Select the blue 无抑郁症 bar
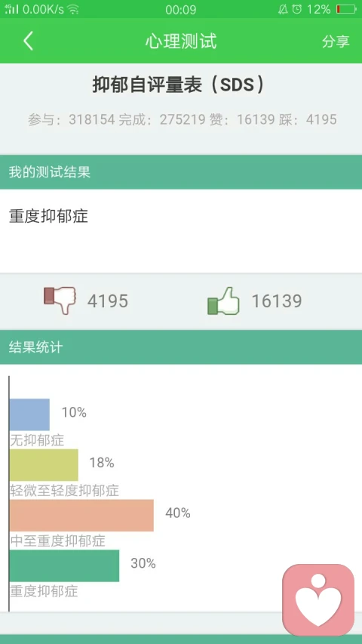The image size is (362, 644). pyautogui.click(x=29, y=414)
